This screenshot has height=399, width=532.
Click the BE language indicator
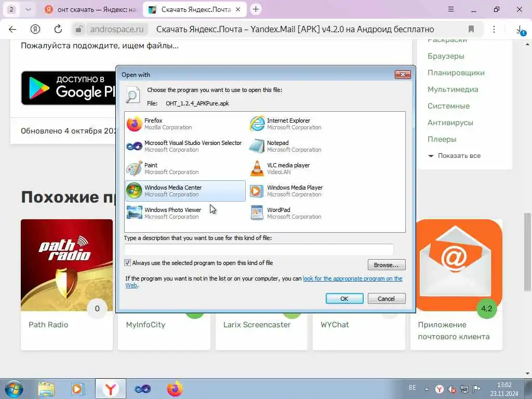(412, 388)
